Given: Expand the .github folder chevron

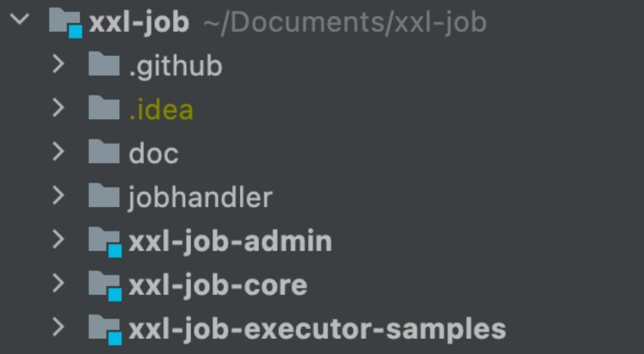Looking at the screenshot, I should click(x=58, y=65).
